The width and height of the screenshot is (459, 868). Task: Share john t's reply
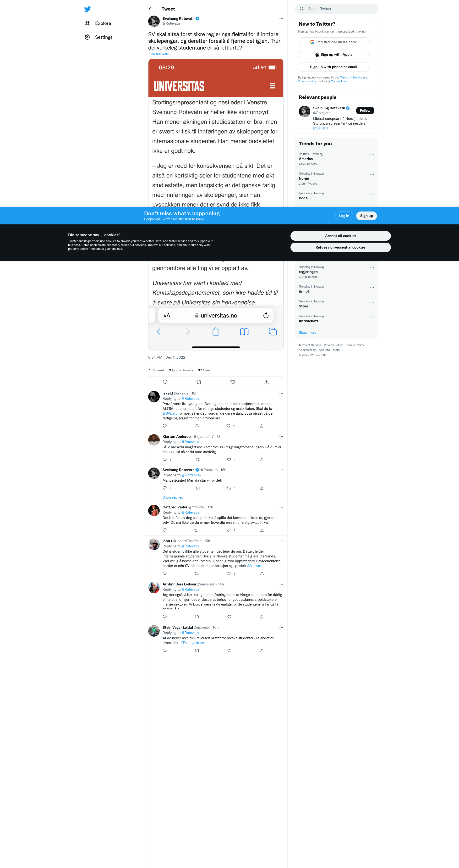pyautogui.click(x=262, y=573)
